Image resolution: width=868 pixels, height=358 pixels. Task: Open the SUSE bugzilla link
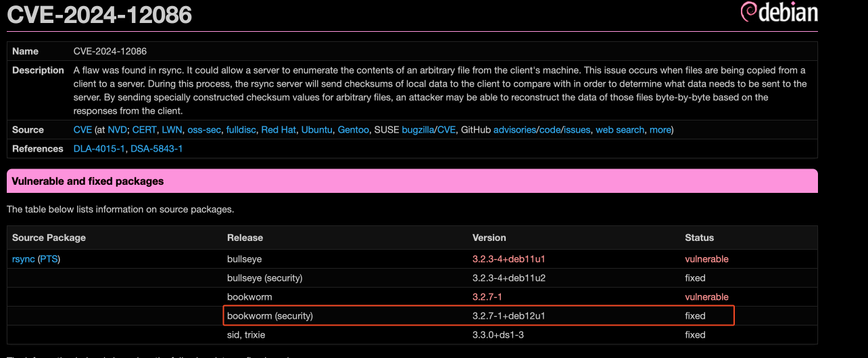tap(418, 130)
